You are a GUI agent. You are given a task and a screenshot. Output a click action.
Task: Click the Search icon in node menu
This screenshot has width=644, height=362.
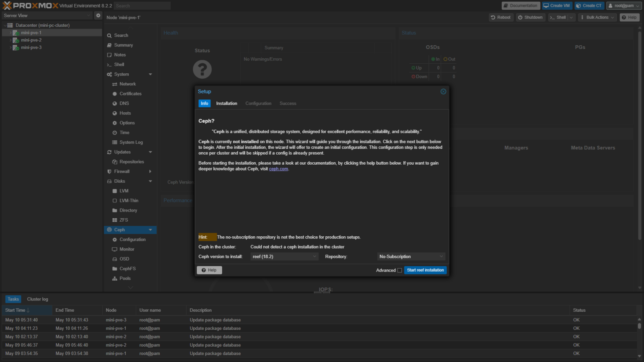109,35
